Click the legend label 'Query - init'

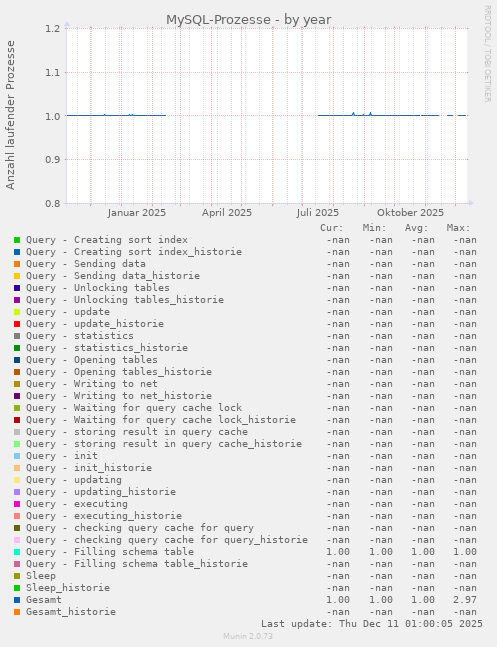(x=62, y=456)
